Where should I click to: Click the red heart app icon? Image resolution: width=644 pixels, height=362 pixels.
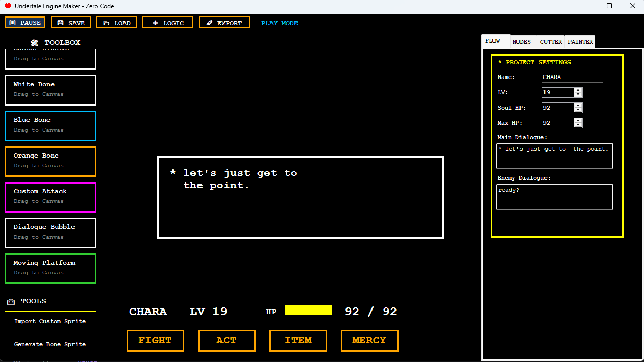pos(8,6)
